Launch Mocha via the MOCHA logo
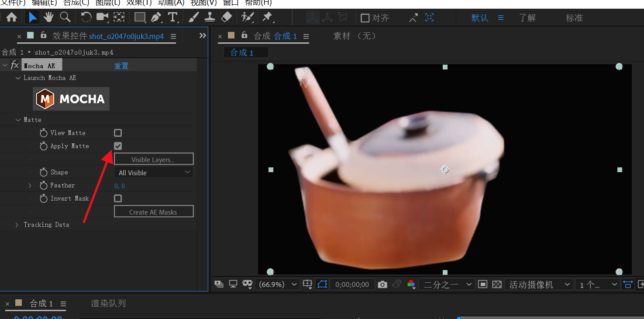This screenshot has height=319, width=644. pos(71,99)
